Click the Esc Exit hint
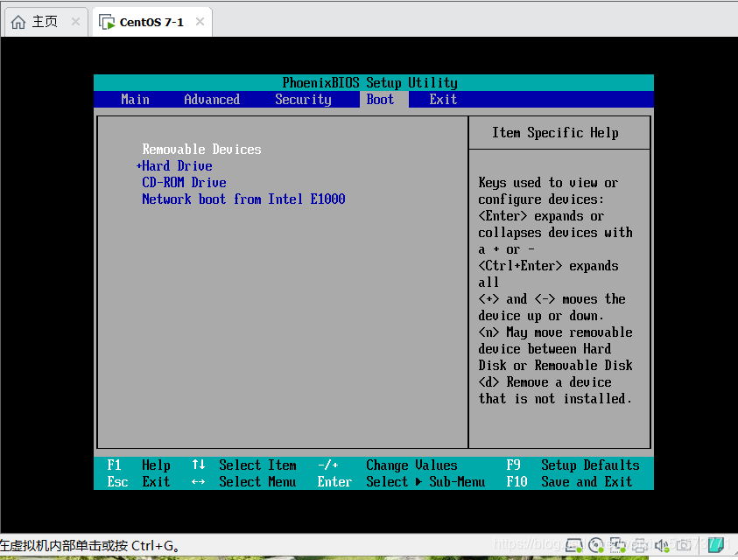The image size is (738, 560). [x=138, y=481]
